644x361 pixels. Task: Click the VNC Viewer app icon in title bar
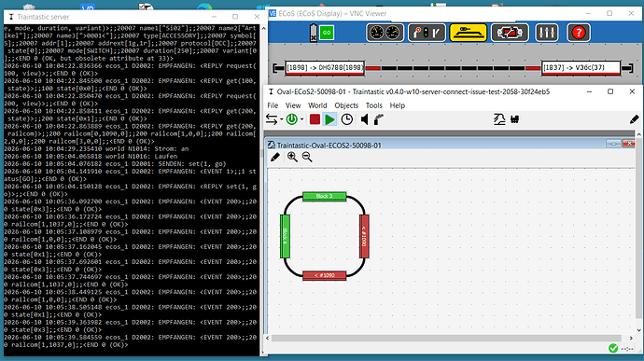click(x=273, y=14)
